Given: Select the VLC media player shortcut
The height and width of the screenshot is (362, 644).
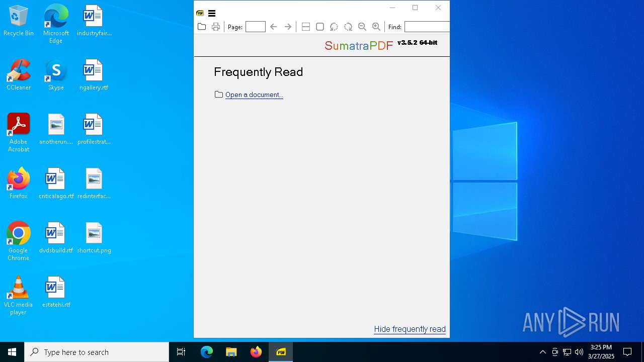Looking at the screenshot, I should tap(19, 296).
